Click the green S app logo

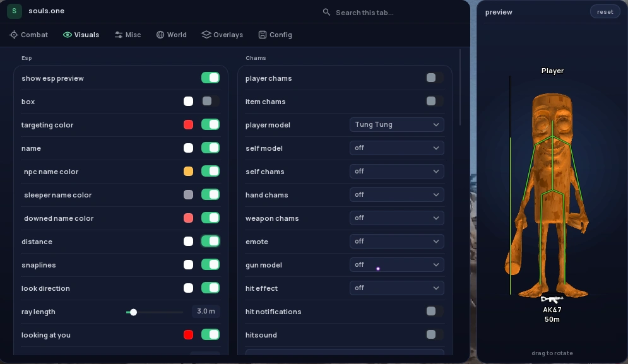pyautogui.click(x=15, y=11)
